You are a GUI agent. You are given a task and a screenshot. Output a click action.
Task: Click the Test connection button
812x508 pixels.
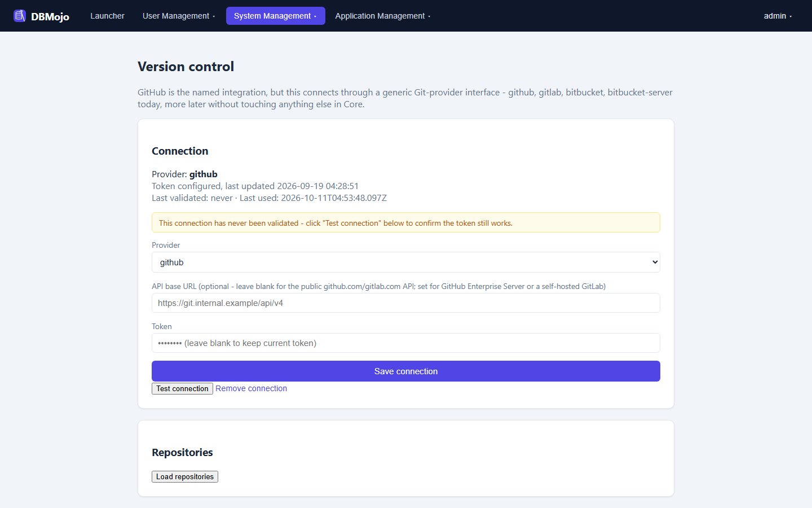pyautogui.click(x=182, y=389)
